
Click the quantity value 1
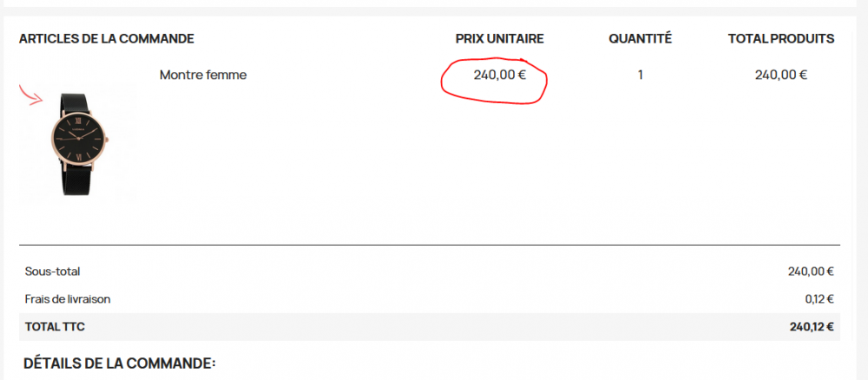click(x=641, y=75)
